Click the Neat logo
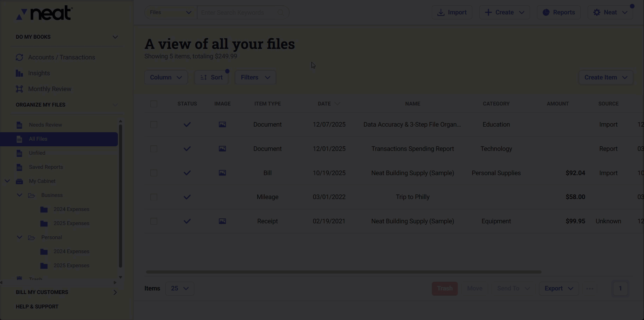The height and width of the screenshot is (320, 644). (x=44, y=13)
